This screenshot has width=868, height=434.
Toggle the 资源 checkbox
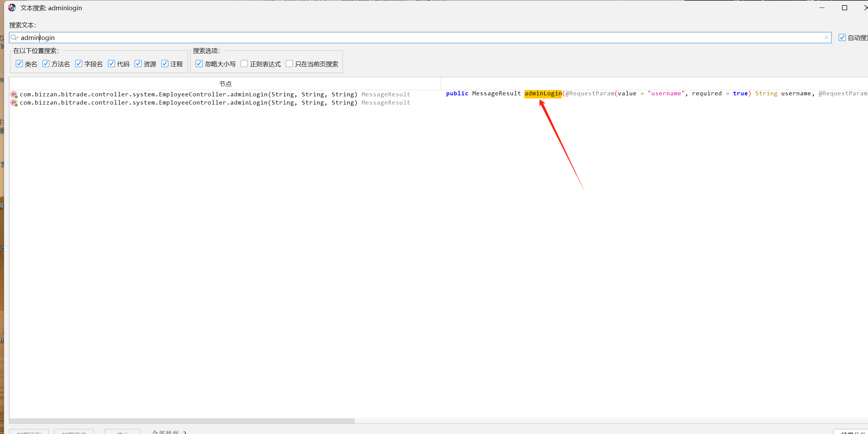click(138, 64)
